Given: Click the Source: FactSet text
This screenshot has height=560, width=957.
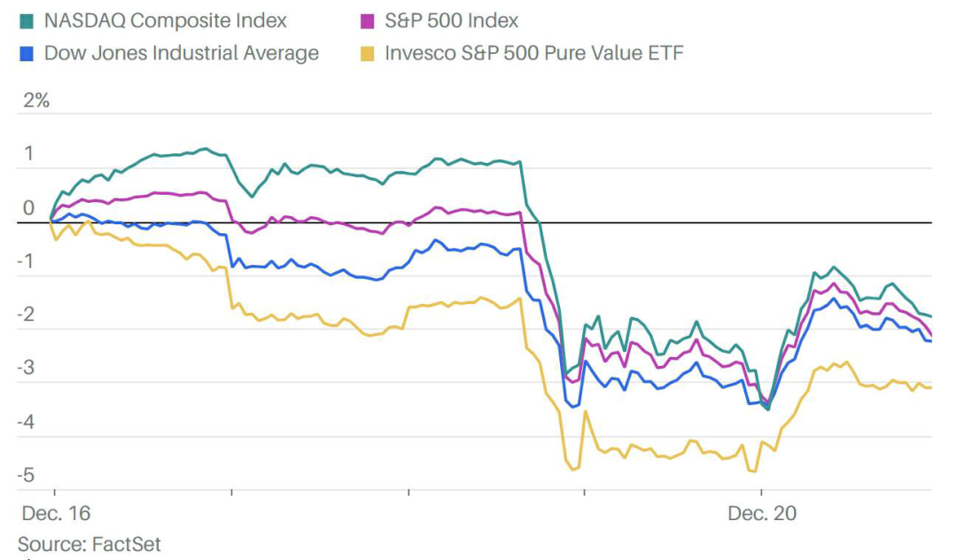Looking at the screenshot, I should click(89, 543).
